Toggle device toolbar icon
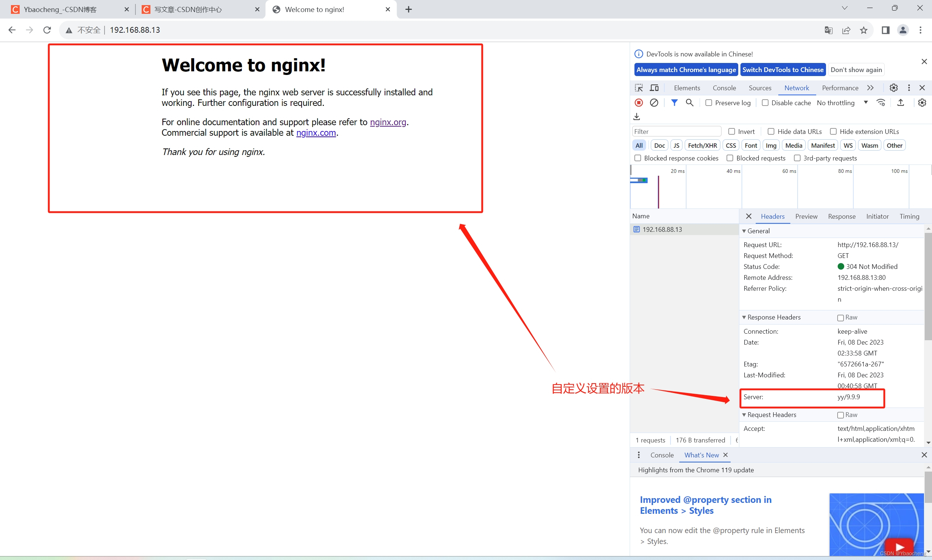Screen dimensions: 932x560 pyautogui.click(x=654, y=88)
